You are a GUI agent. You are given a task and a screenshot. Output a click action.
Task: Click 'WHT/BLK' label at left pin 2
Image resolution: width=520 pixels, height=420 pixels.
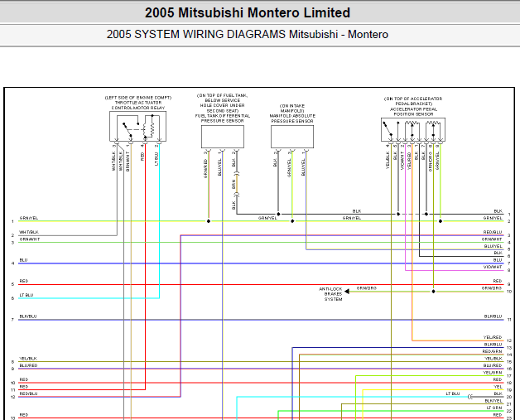click(x=29, y=232)
